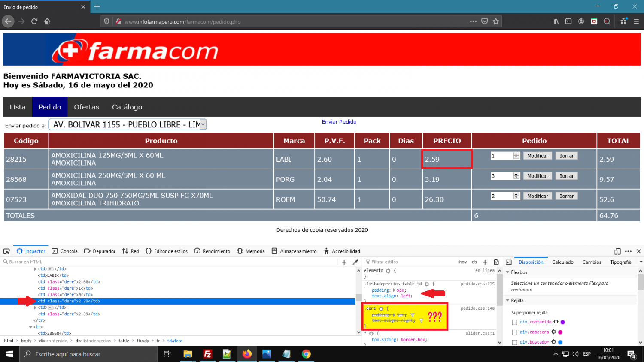The image size is (644, 362).
Task: Enable grid overlay for div.buscador
Action: point(514,342)
